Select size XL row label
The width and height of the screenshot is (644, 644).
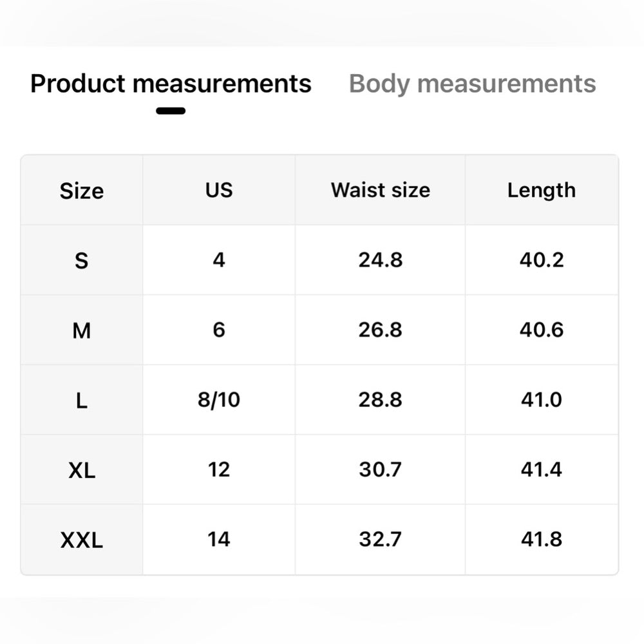(x=82, y=469)
